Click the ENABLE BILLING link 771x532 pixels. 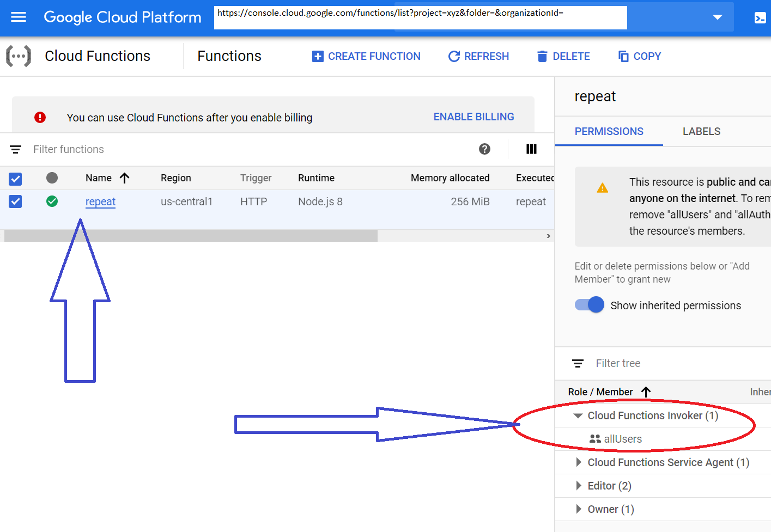click(473, 117)
